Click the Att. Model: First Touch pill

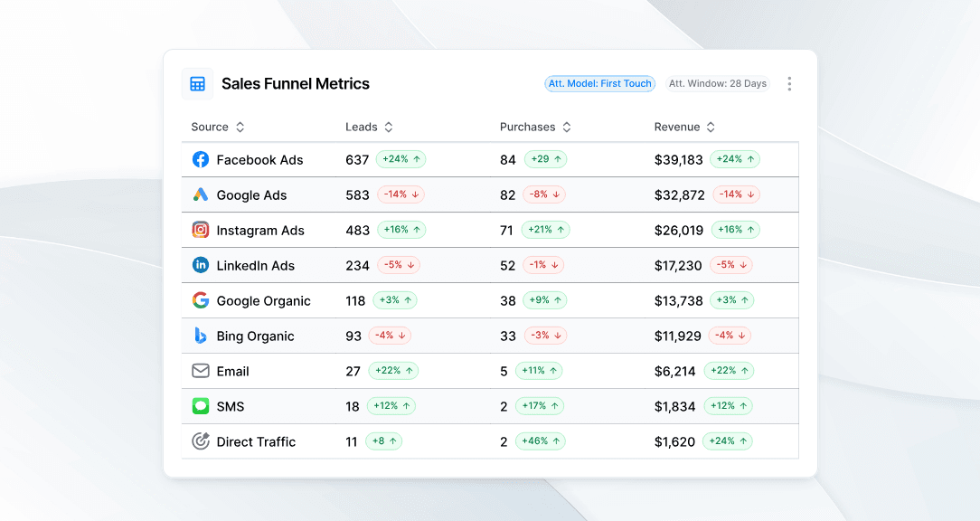600,84
